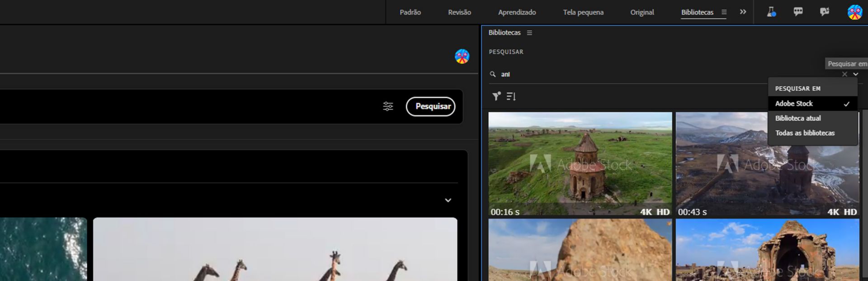This screenshot has width=868, height=281.
Task: Show more workspaces with double chevron
Action: [x=743, y=12]
